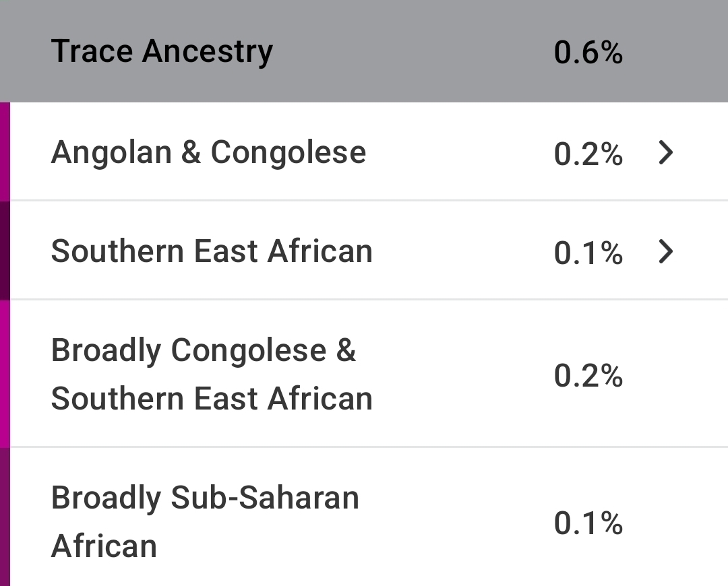
Task: Tap the Broadly Congolese & first text line
Action: coord(204,350)
